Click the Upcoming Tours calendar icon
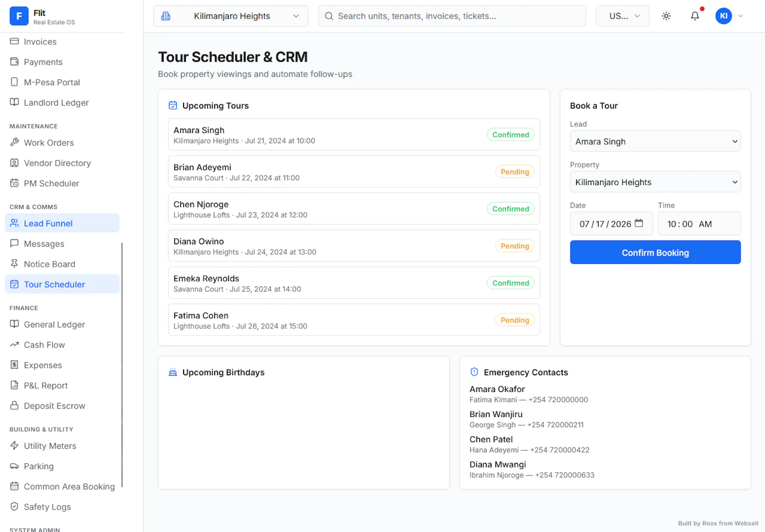Image resolution: width=765 pixels, height=532 pixels. (173, 105)
